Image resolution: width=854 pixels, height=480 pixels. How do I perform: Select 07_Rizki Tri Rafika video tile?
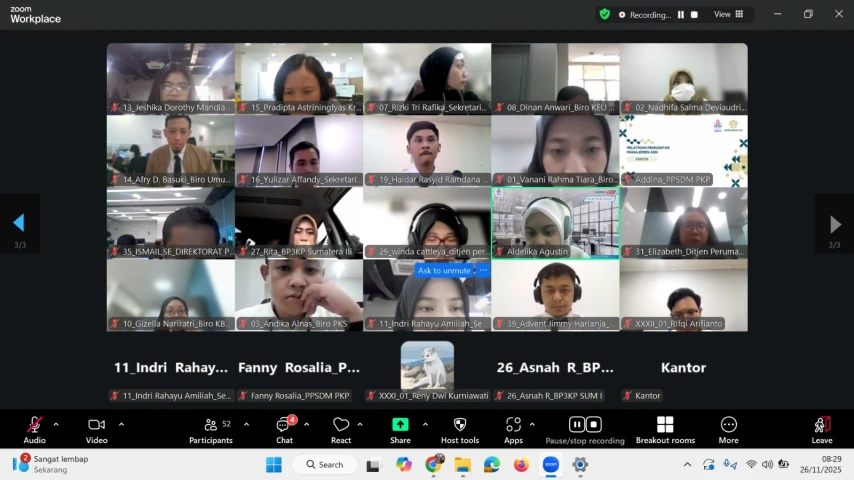tap(427, 79)
